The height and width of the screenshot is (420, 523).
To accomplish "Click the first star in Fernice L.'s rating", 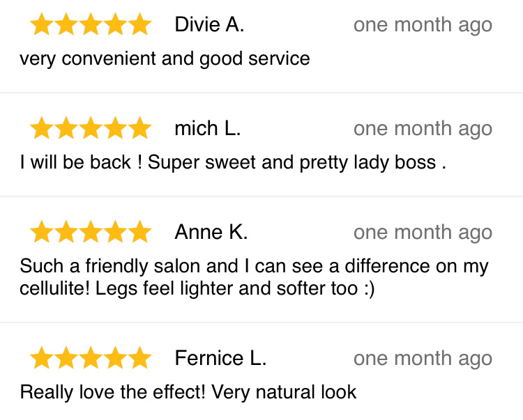I will [x=42, y=358].
